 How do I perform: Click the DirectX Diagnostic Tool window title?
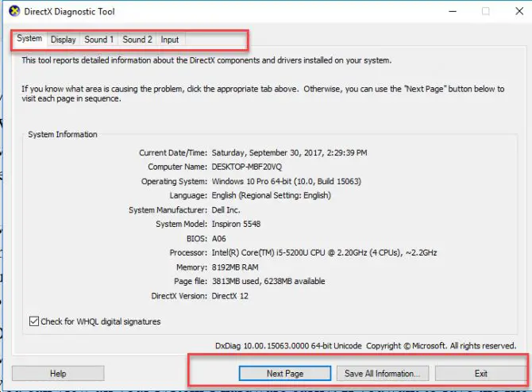click(x=69, y=12)
